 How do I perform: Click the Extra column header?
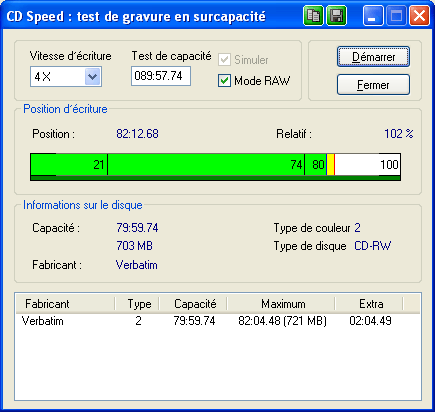click(x=370, y=304)
